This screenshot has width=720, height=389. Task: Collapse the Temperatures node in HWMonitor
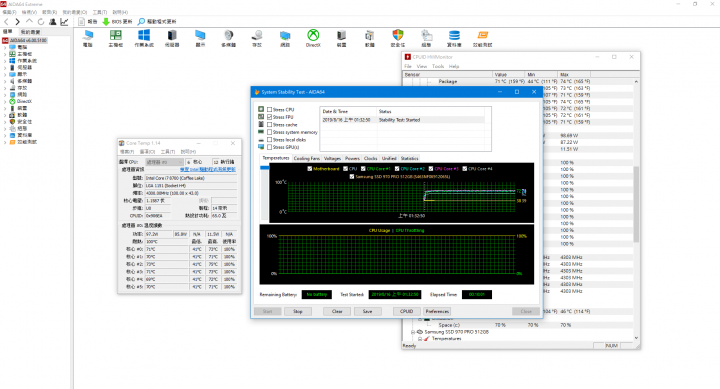[420, 338]
